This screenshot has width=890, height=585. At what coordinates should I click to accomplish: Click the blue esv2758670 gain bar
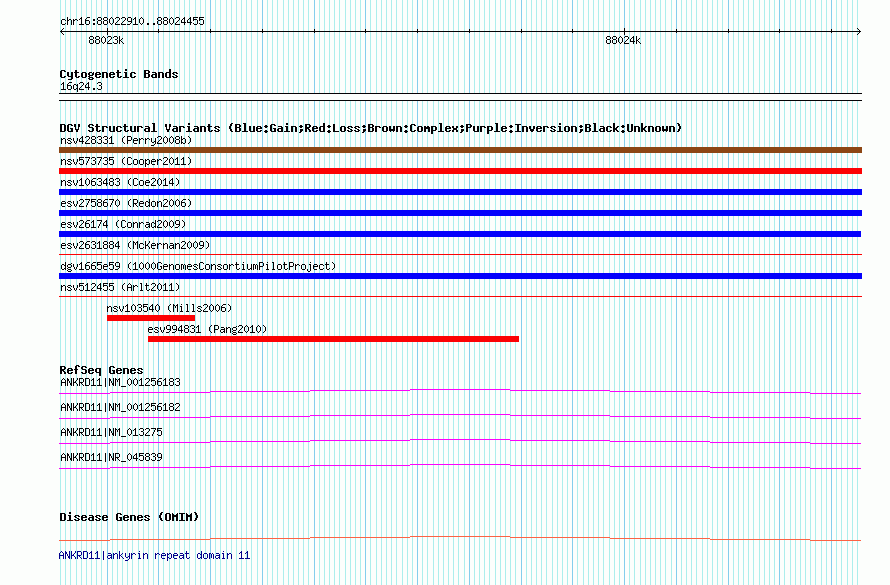click(x=460, y=213)
